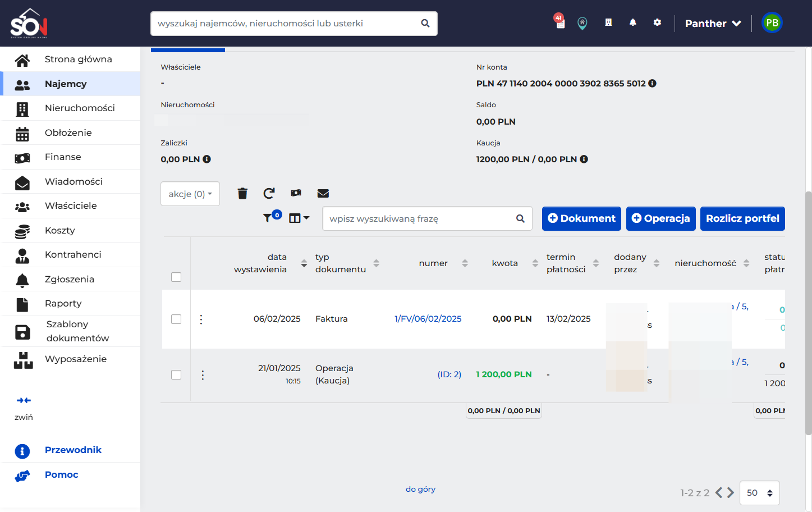Check the Faktura 06/02/2025 row checkbox
The image size is (812, 512).
(176, 319)
